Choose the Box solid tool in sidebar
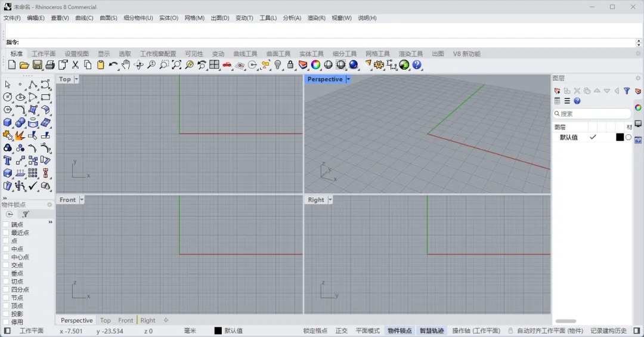 tap(7, 122)
